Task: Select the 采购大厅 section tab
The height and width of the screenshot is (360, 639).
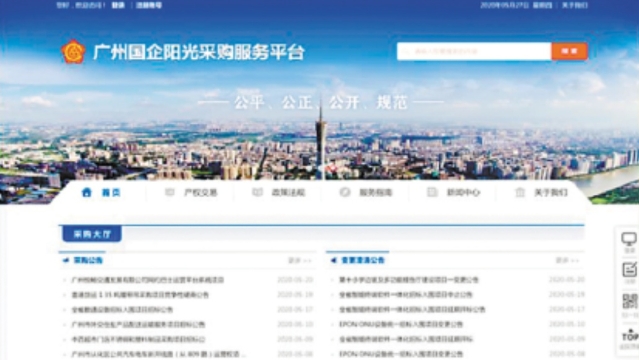Action: pyautogui.click(x=92, y=234)
